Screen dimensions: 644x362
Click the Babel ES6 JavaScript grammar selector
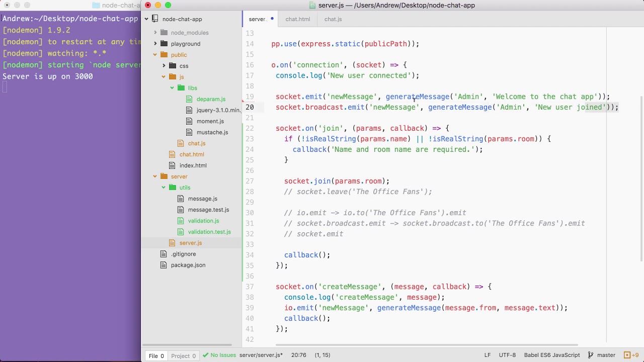[552, 355]
